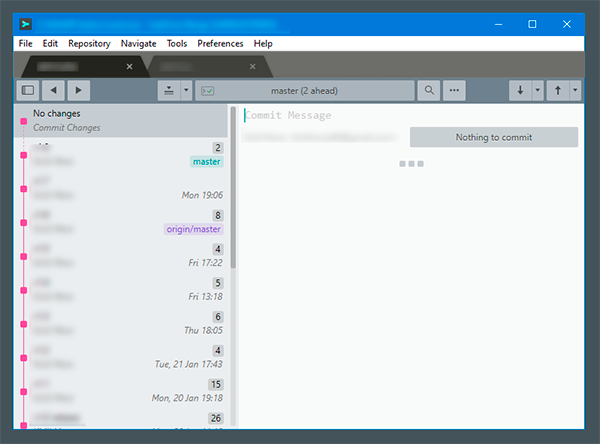
Task: Open the Tools menu
Action: pyautogui.click(x=177, y=44)
